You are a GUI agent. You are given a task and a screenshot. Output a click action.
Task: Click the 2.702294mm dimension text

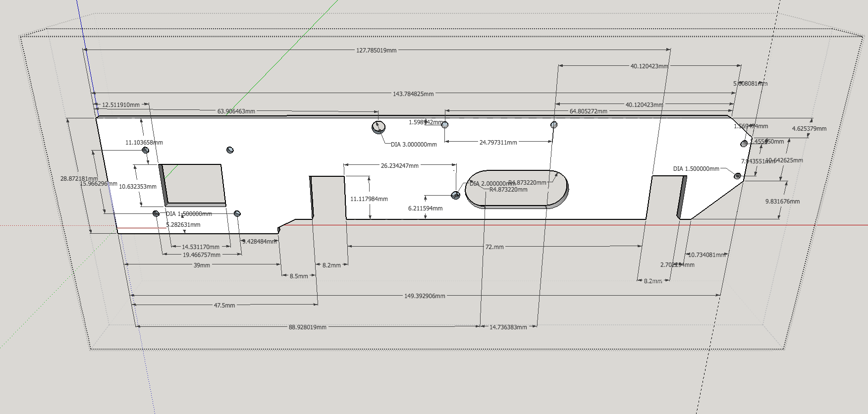677,265
